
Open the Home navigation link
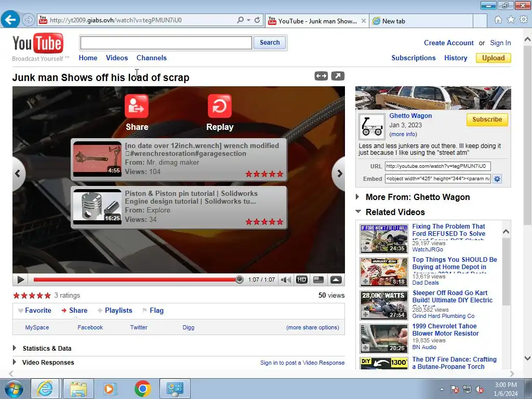88,58
